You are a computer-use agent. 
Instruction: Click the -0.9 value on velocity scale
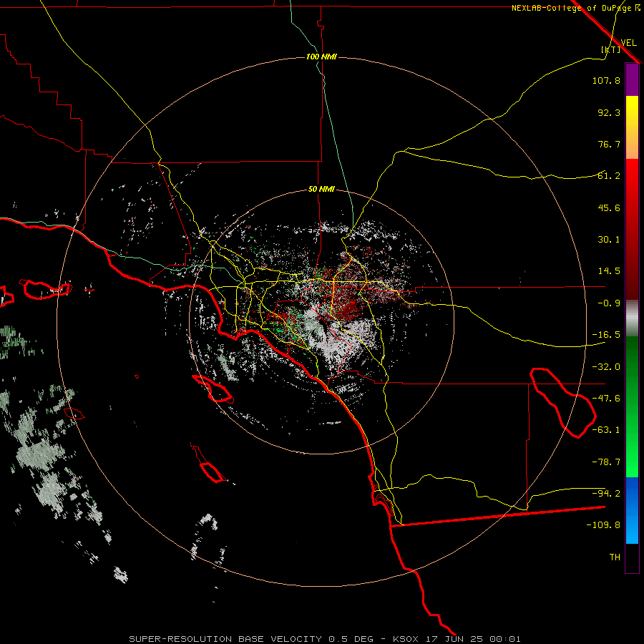[609, 303]
